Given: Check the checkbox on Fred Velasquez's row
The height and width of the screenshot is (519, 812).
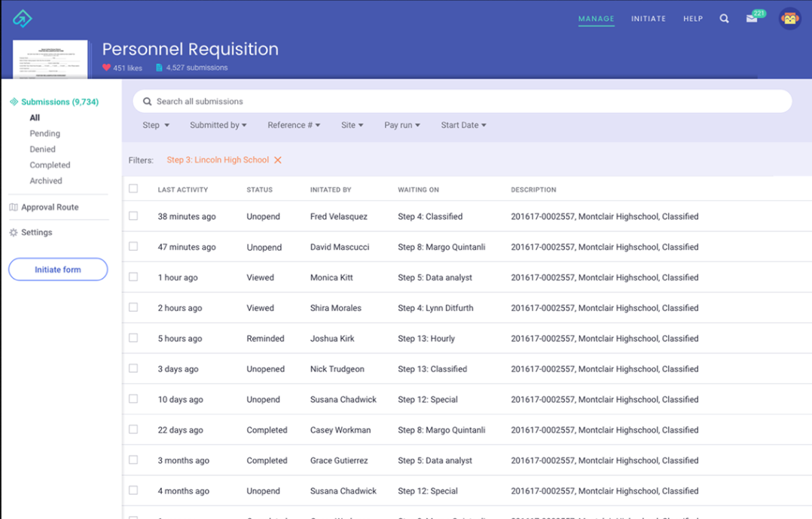Looking at the screenshot, I should tap(133, 216).
